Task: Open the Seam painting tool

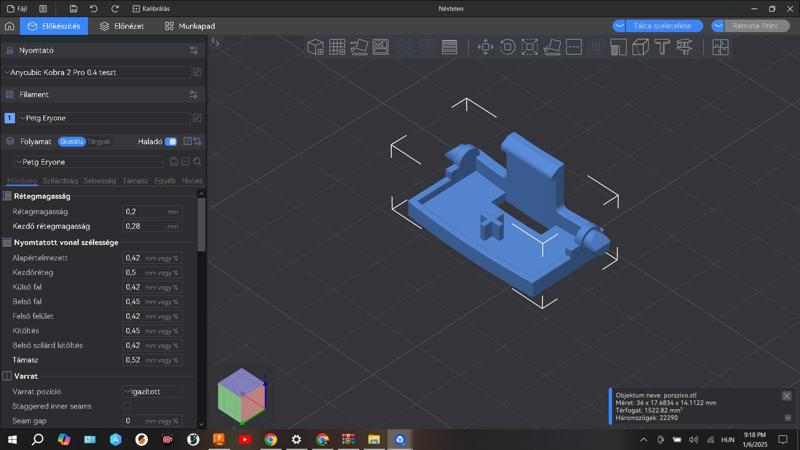Action: (x=640, y=47)
